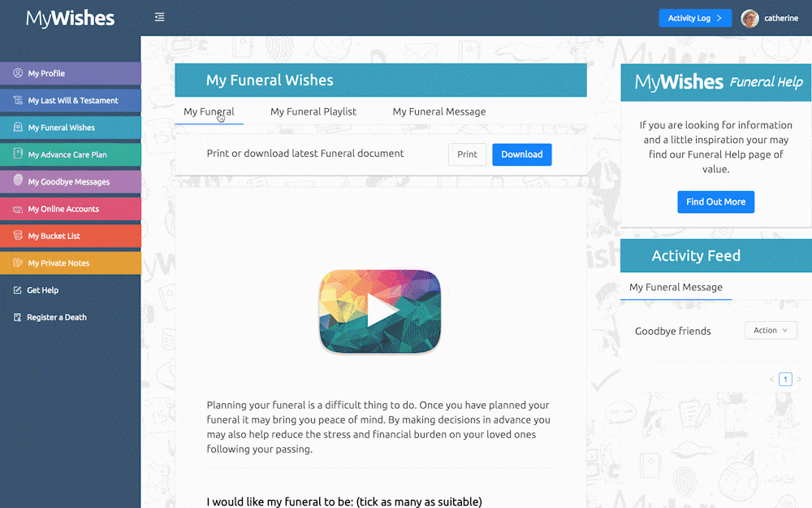Screen dimensions: 812x508
Task: Select the My Funeral tab
Action: 209,111
